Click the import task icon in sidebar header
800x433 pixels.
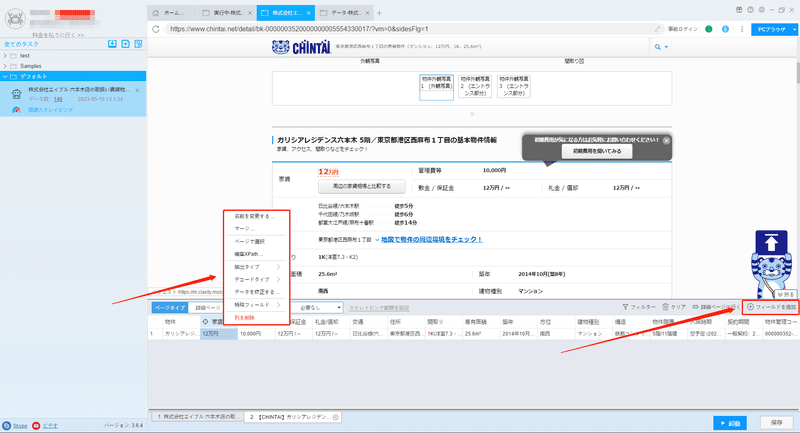pos(112,44)
